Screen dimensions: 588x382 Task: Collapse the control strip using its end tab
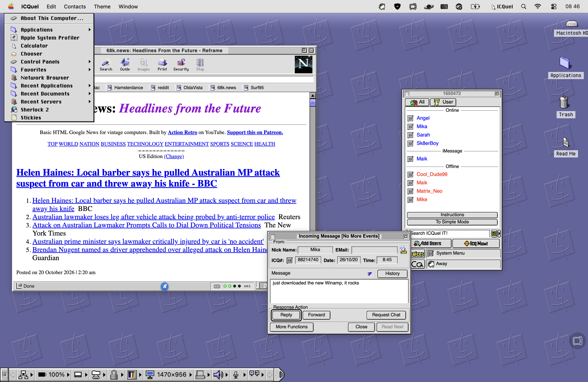point(280,375)
